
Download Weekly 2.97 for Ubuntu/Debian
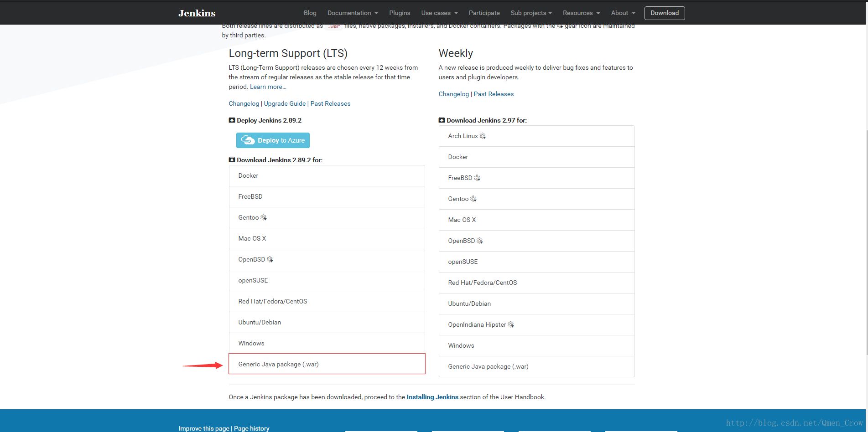[536, 303]
